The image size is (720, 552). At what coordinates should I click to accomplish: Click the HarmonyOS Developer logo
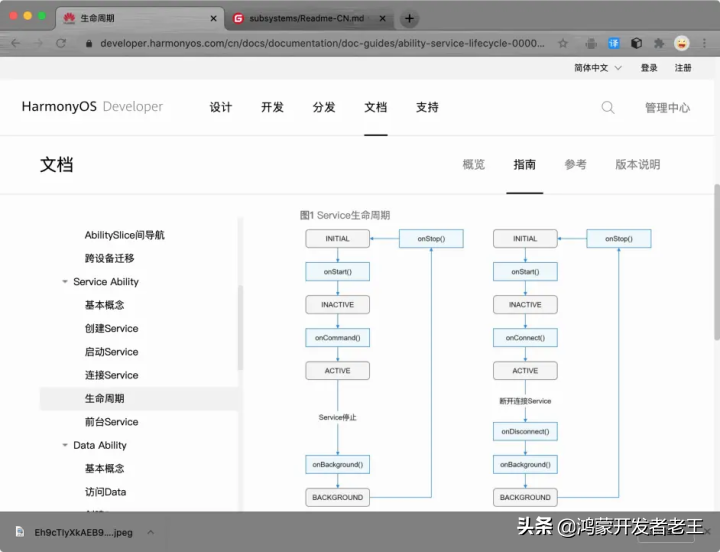point(92,107)
